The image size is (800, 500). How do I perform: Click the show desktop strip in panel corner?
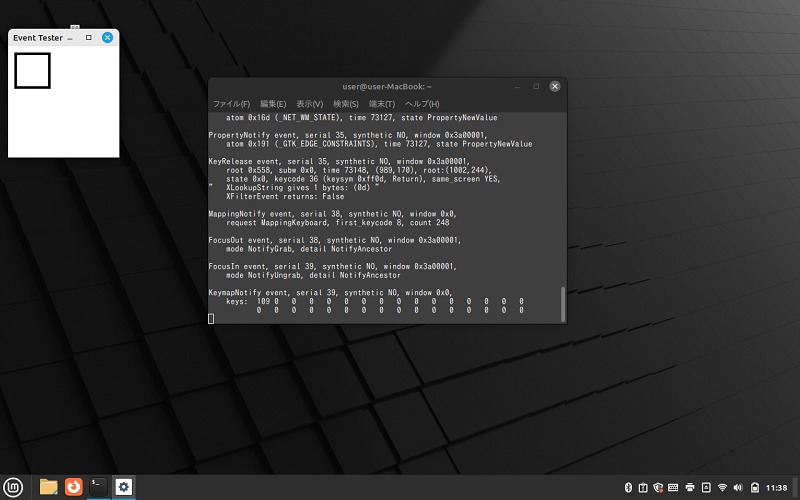pos(796,487)
